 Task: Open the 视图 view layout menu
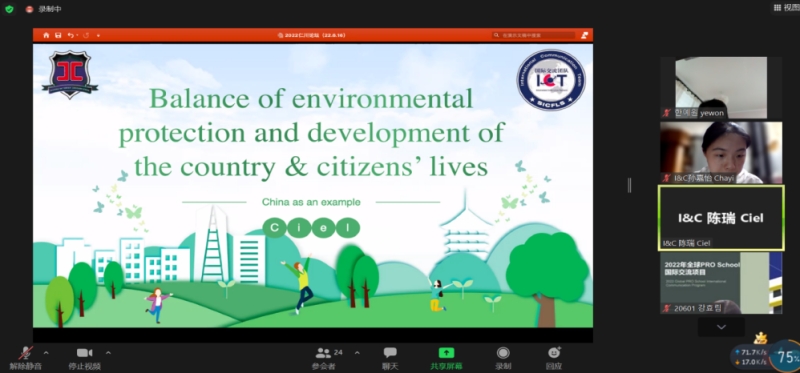tap(786, 8)
